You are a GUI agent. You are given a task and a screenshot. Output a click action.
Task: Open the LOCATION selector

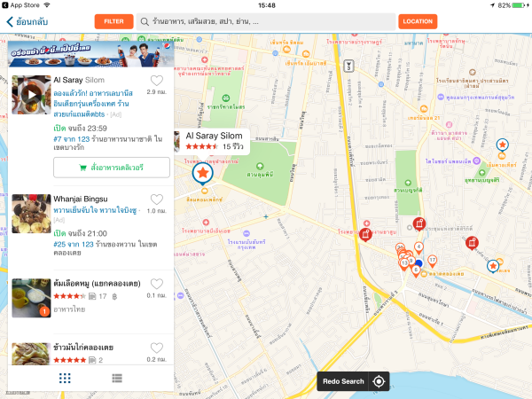(418, 21)
